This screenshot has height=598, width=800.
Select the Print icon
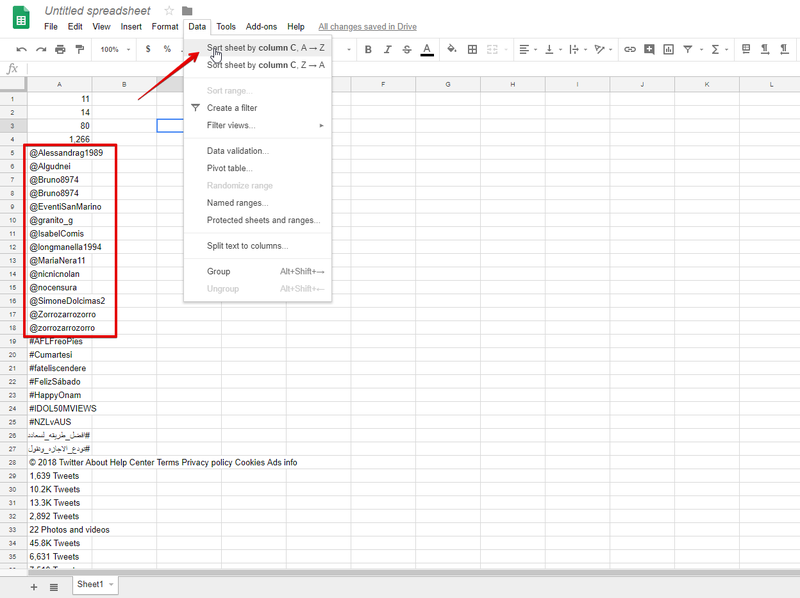click(x=59, y=50)
